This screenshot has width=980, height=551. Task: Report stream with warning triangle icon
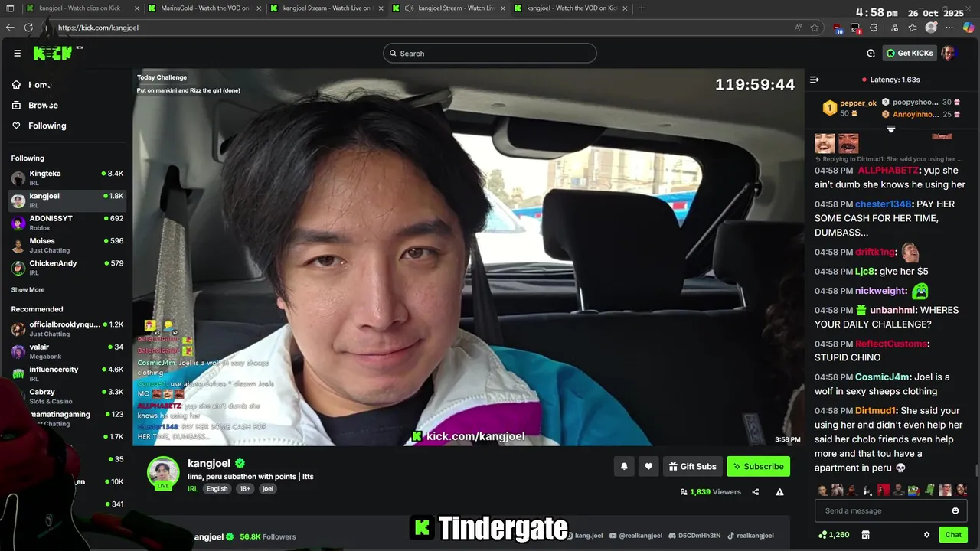click(779, 492)
